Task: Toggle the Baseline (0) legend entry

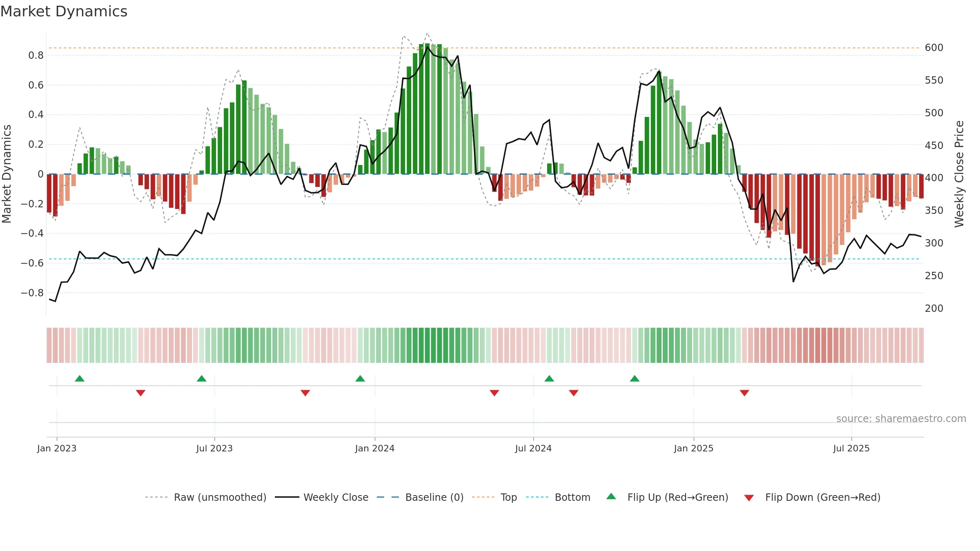Action: [x=420, y=498]
